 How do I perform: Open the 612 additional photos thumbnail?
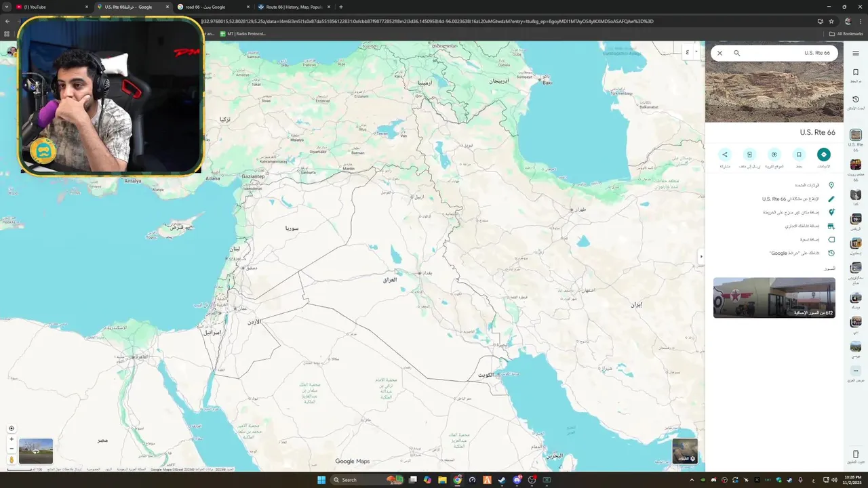tap(774, 298)
